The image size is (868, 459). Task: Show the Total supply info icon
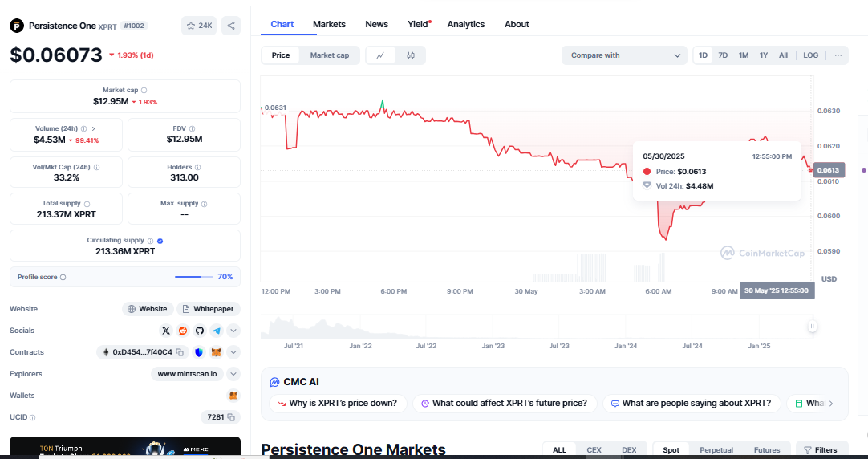point(87,204)
